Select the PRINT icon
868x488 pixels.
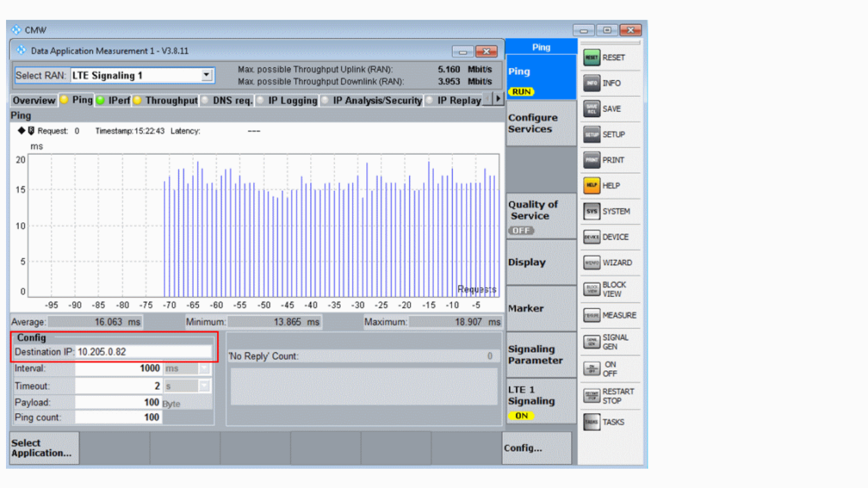coord(592,160)
